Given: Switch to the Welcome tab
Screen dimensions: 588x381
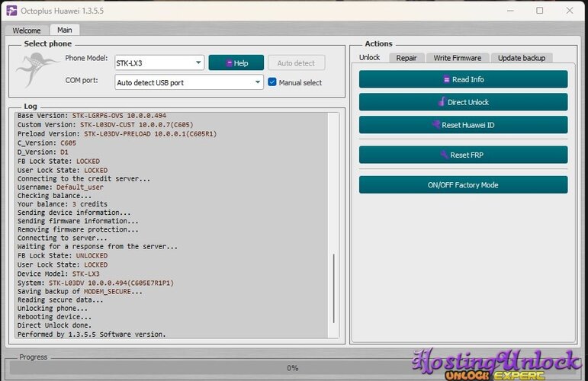Looking at the screenshot, I should [x=26, y=30].
